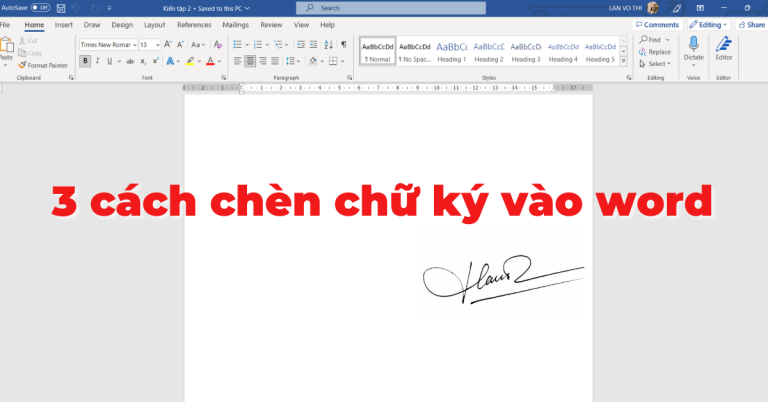The width and height of the screenshot is (768, 402).
Task: Apply the Normal style
Action: click(x=378, y=51)
